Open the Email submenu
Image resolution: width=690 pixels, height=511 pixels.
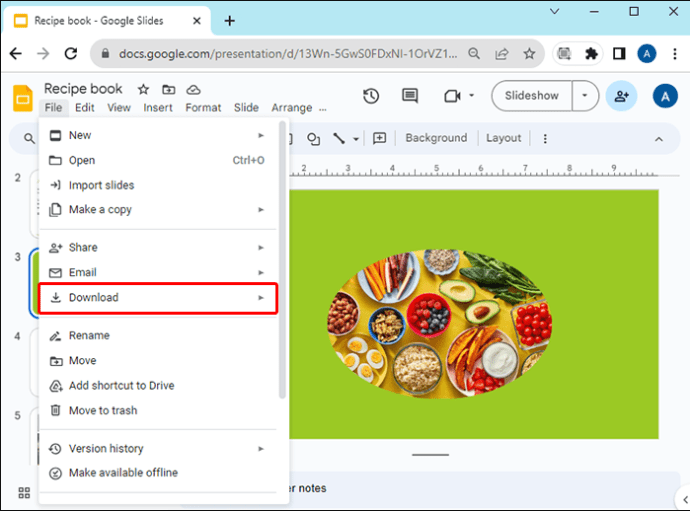click(157, 272)
